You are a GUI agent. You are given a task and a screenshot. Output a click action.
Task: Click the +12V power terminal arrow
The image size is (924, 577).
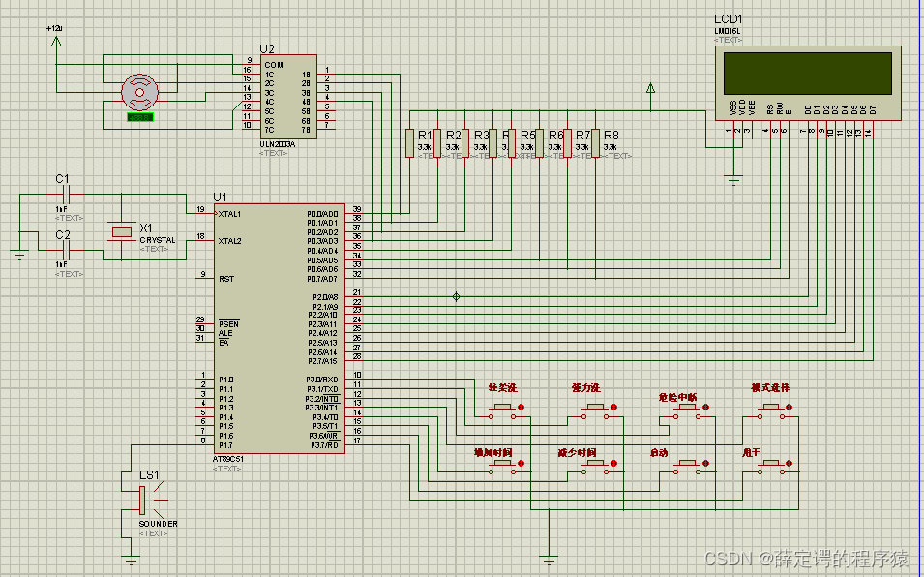tap(56, 42)
